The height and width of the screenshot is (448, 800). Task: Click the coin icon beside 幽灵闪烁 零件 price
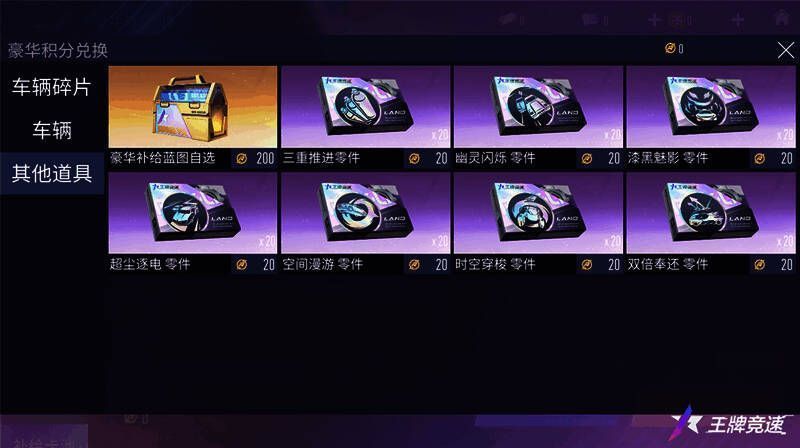[587, 159]
